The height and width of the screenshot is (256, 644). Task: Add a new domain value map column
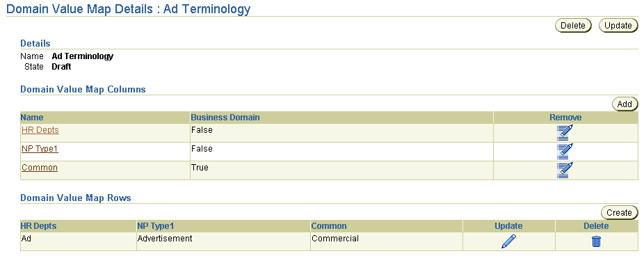click(x=625, y=104)
